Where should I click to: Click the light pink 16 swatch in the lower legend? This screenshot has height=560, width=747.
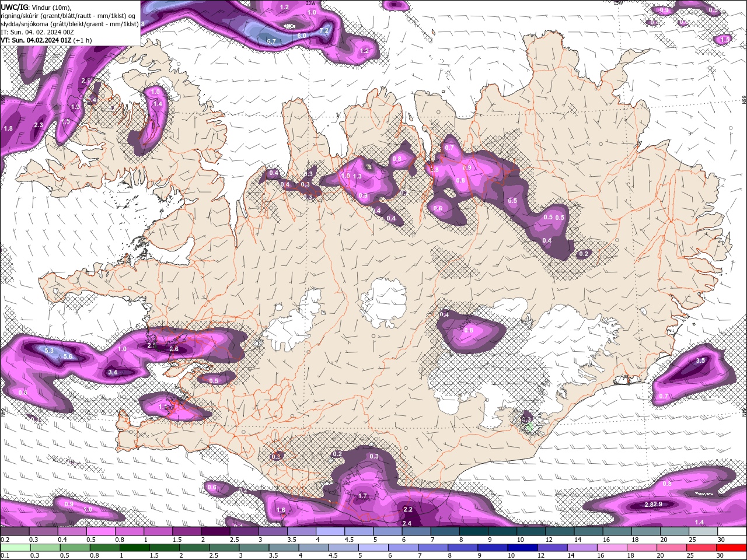point(612,548)
